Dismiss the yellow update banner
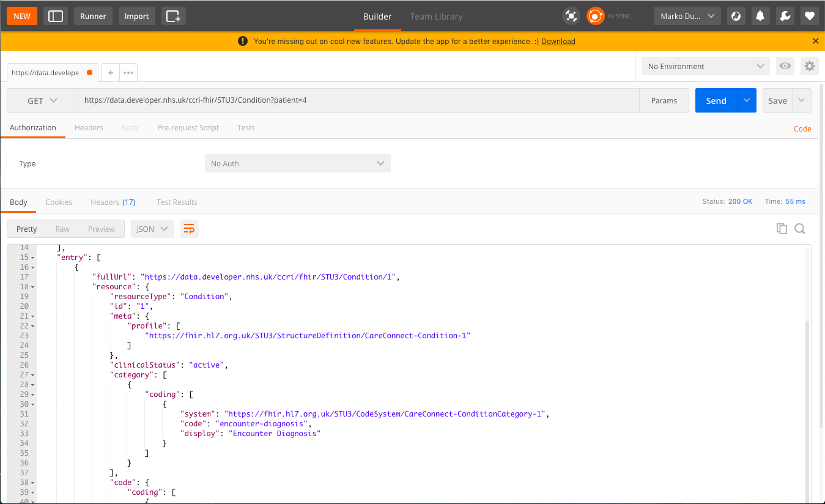Image resolution: width=825 pixels, height=504 pixels. pos(815,41)
